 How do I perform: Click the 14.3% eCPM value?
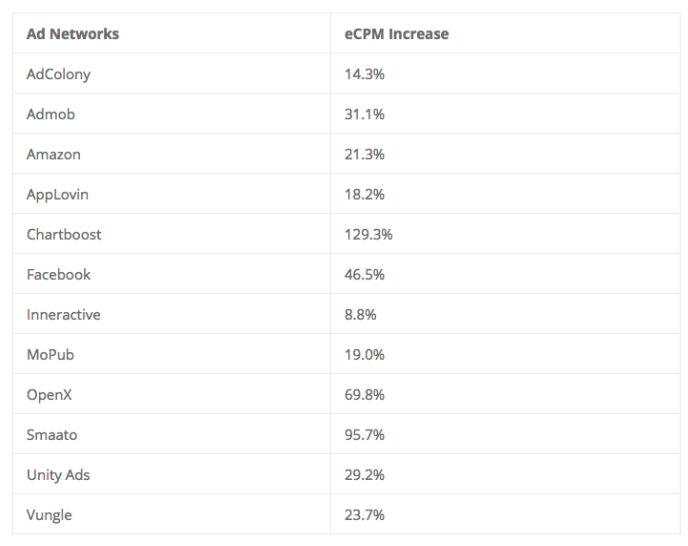(364, 74)
